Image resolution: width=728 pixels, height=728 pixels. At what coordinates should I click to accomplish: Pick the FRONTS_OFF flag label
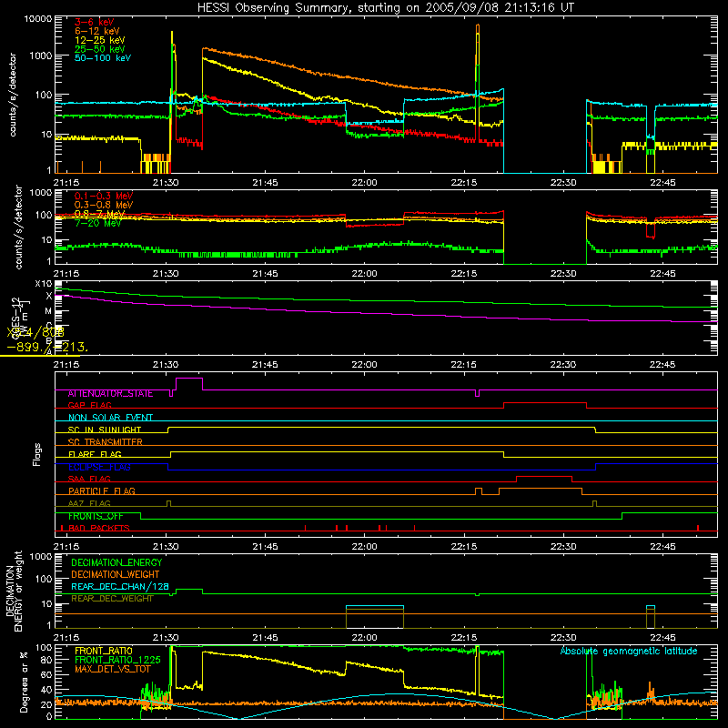[96, 516]
